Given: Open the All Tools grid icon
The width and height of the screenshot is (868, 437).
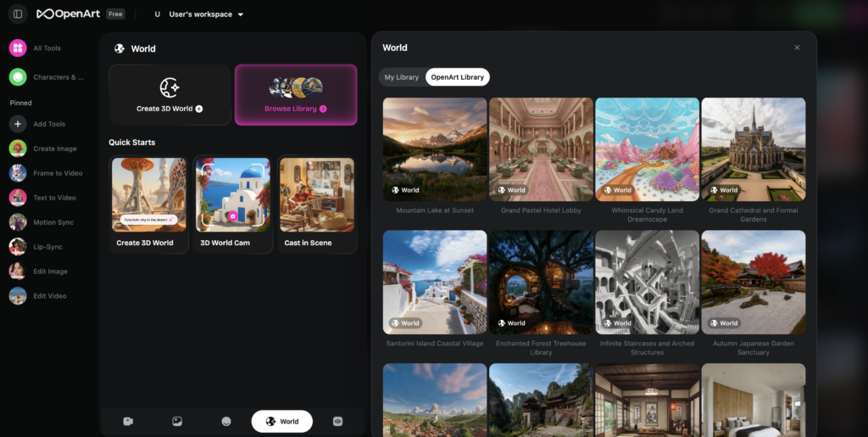Looking at the screenshot, I should pyautogui.click(x=18, y=48).
